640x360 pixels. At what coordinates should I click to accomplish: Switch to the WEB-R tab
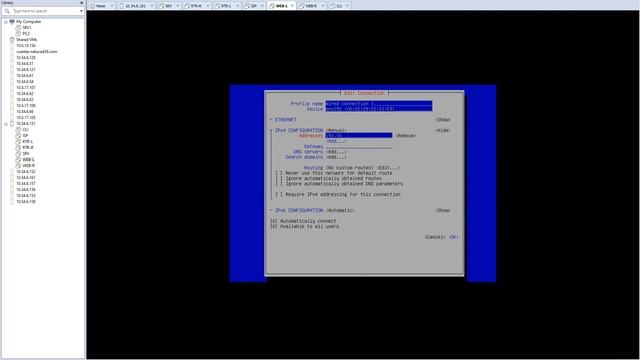pos(311,6)
